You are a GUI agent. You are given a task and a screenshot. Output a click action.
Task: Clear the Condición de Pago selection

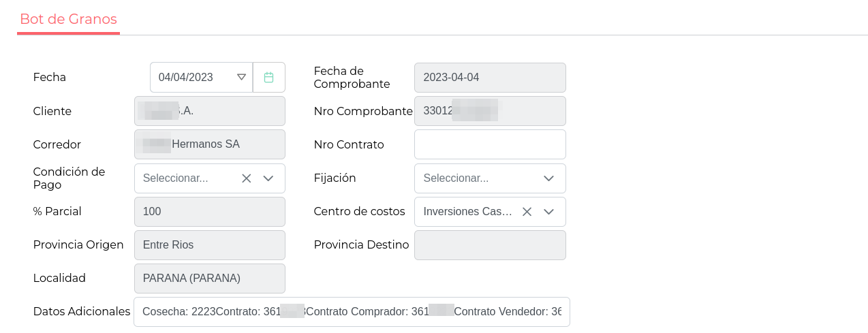(247, 178)
